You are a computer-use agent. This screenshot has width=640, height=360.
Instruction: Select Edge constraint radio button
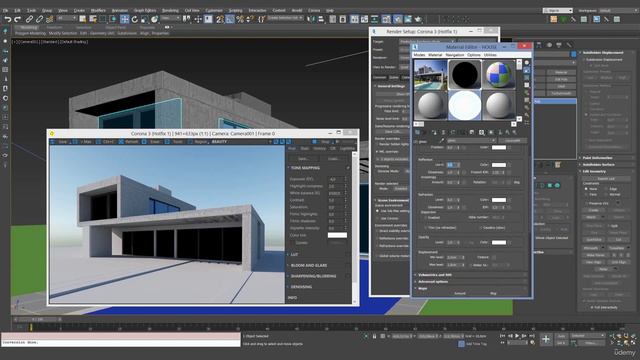[606, 189]
